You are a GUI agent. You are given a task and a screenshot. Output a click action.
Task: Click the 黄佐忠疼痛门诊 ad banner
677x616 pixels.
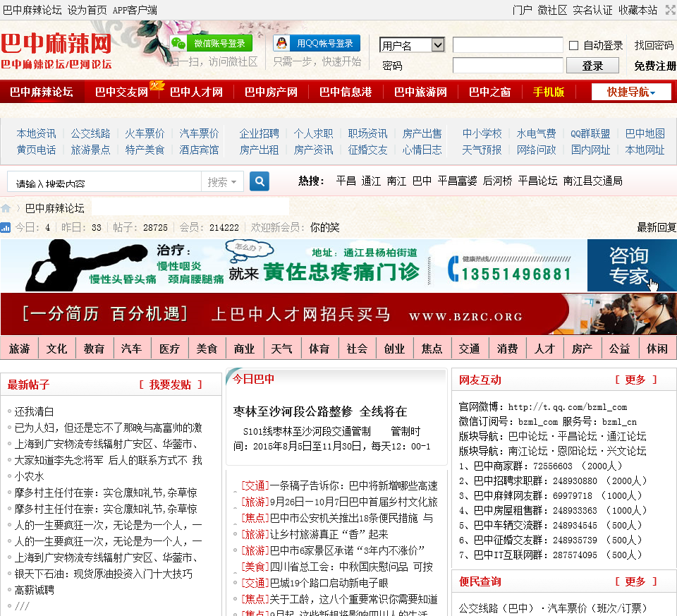[293, 265]
